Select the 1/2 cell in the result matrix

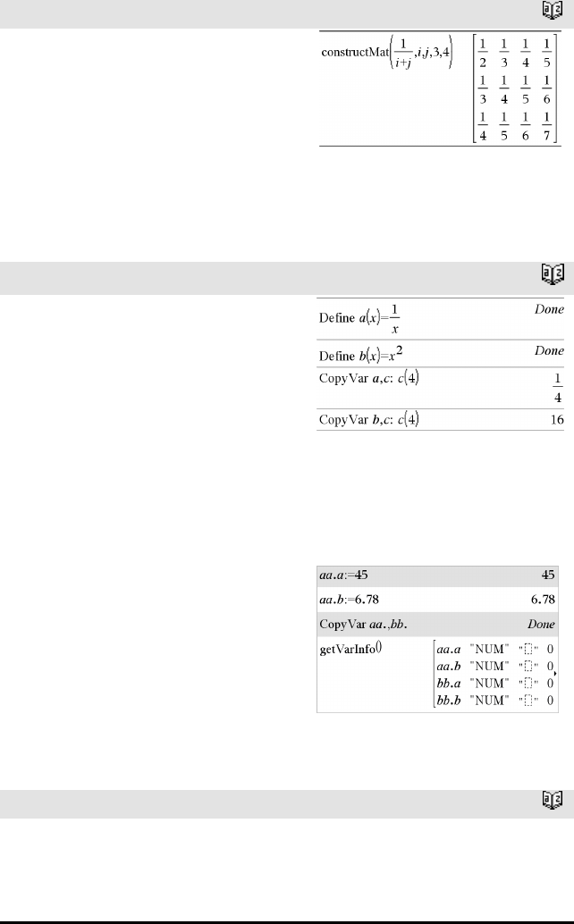pyautogui.click(x=483, y=53)
